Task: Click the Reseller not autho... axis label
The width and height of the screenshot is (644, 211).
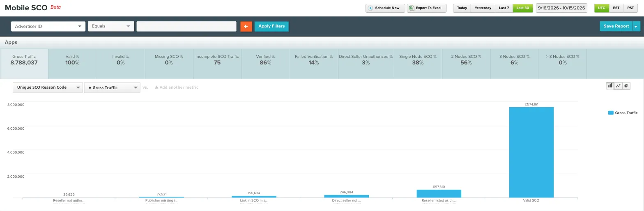Action: point(69,201)
